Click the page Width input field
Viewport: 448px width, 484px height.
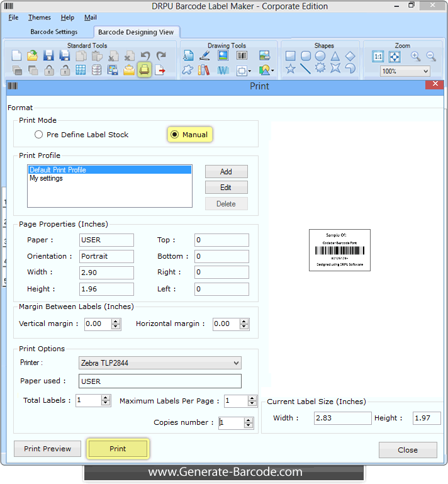[x=106, y=273]
